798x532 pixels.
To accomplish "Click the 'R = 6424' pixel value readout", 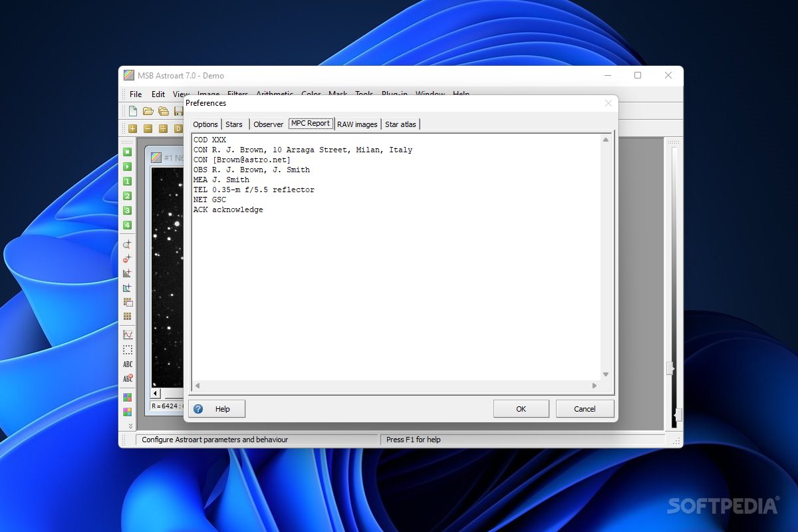I will [x=167, y=406].
